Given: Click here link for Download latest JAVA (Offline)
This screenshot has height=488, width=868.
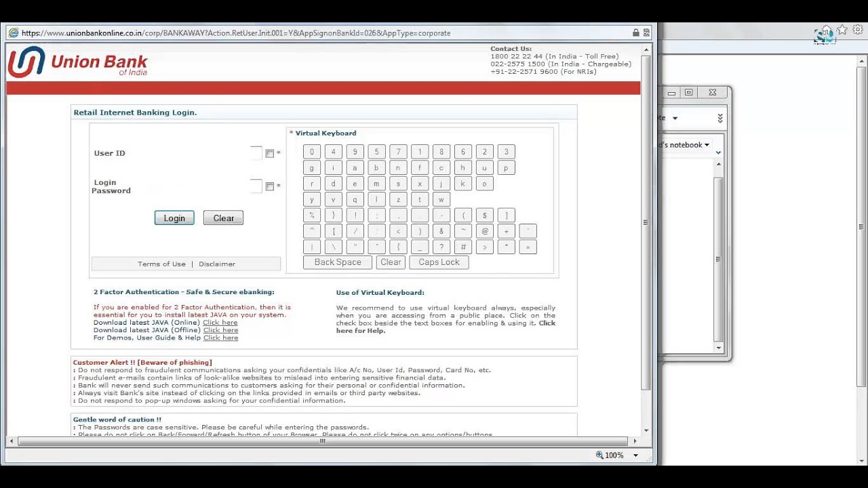Looking at the screenshot, I should (221, 330).
